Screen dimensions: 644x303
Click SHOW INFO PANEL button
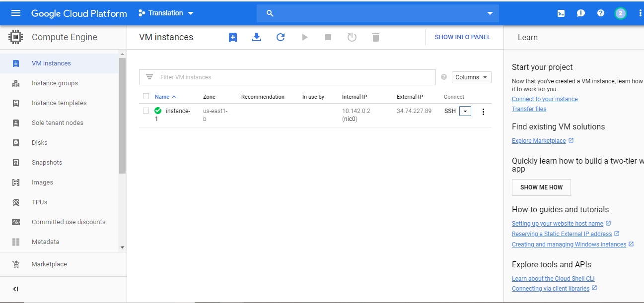(462, 37)
